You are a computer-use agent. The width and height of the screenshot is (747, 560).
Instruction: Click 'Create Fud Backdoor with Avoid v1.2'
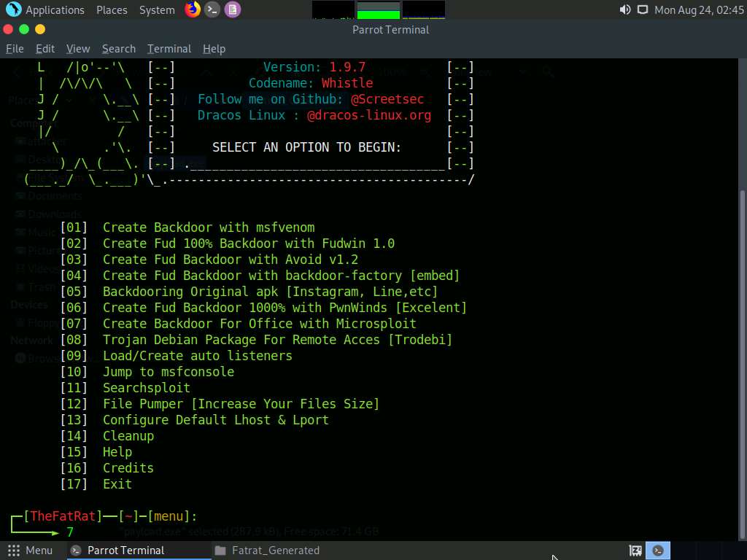tap(231, 260)
